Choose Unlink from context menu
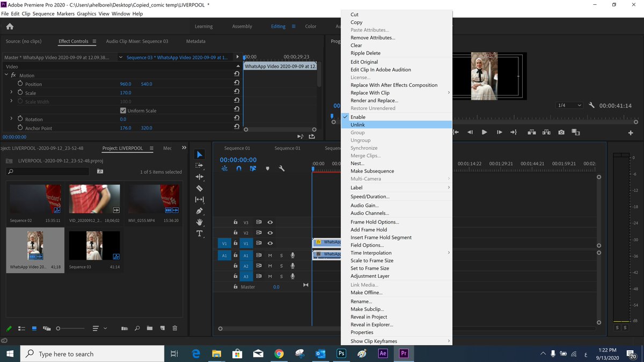 397,124
